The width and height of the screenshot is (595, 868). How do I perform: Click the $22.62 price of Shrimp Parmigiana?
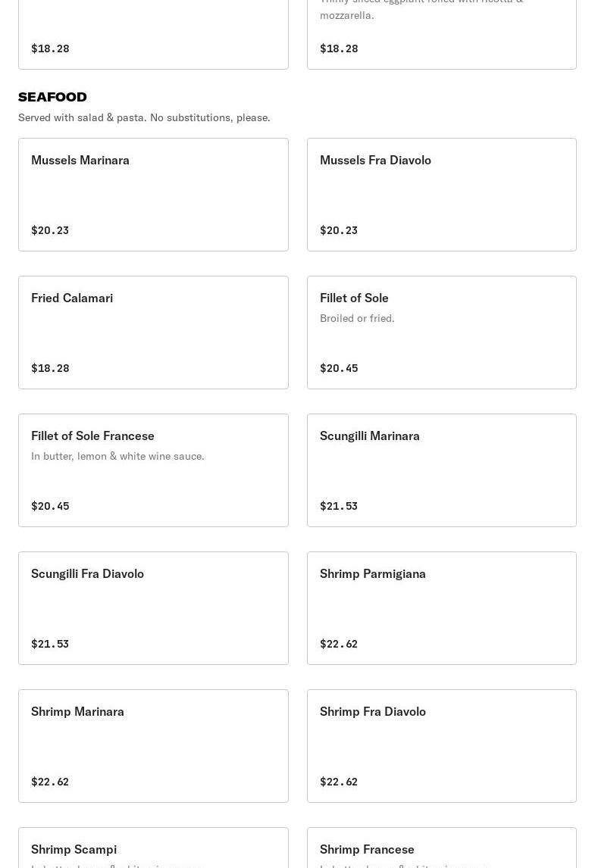point(339,644)
